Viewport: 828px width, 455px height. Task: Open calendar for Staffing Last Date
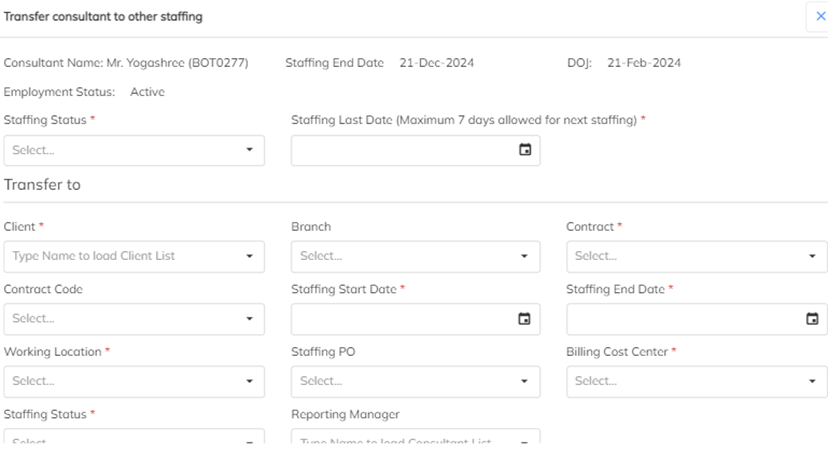tap(524, 150)
